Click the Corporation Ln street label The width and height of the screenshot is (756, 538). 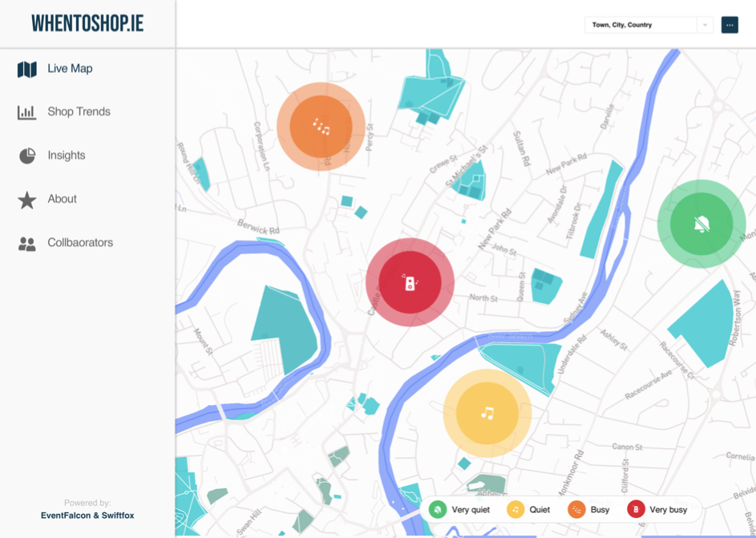click(261, 146)
